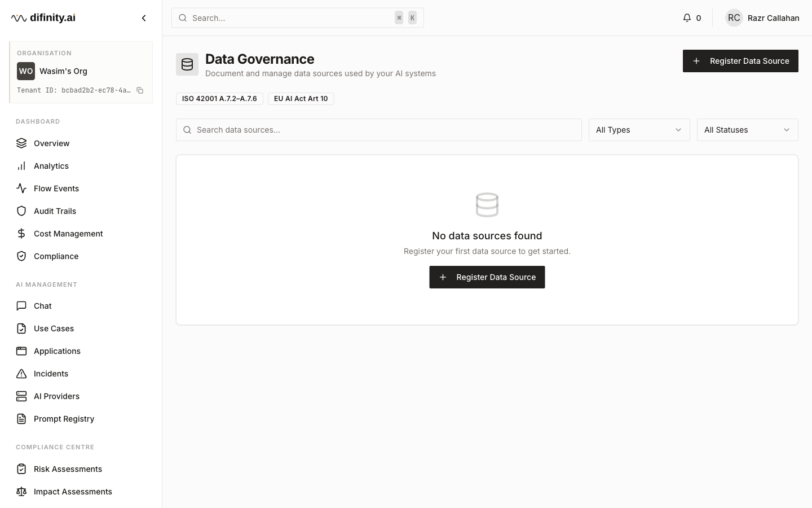This screenshot has height=508, width=812.
Task: Click the centered Register Data Source button
Action: point(487,277)
